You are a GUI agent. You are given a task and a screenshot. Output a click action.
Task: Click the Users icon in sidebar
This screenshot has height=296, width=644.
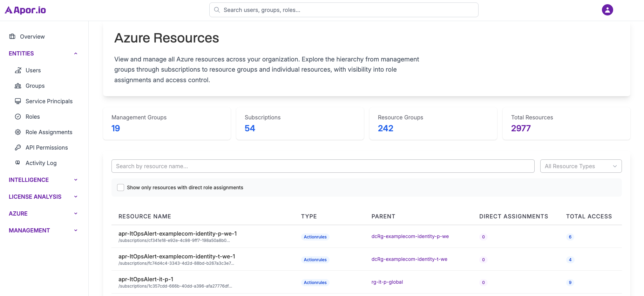pos(18,70)
